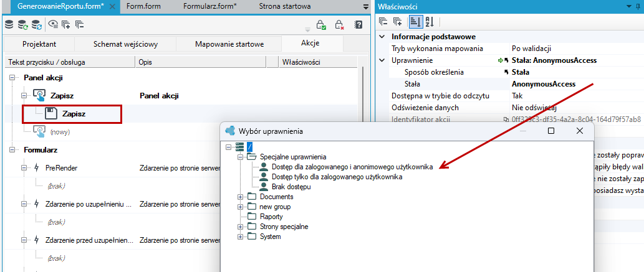Collapse the Zdarzenie przed uzupełnieniem event node
Screen dimensions: 644x272
click(24, 240)
